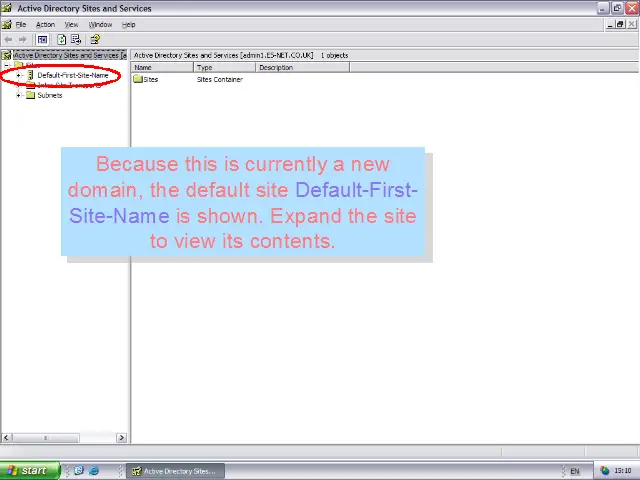The image size is (640, 480).
Task: Click the Active Directory Sites taskbar button
Action: pos(176,471)
